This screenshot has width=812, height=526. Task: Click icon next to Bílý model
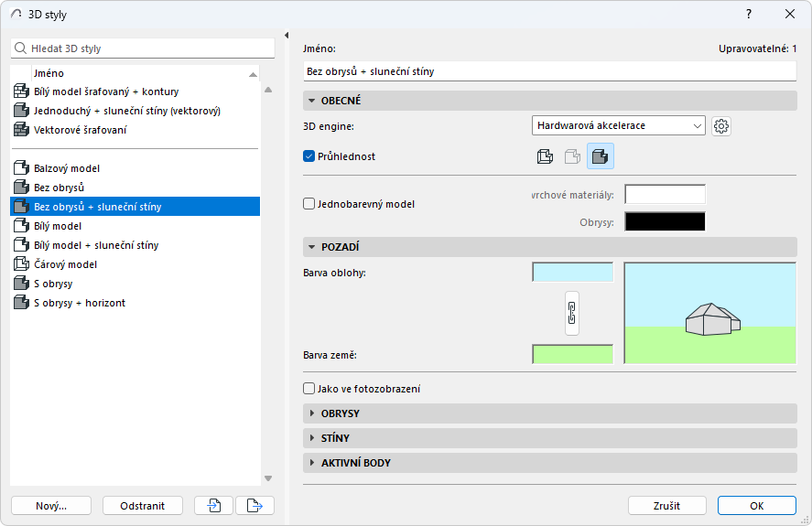pos(21,225)
